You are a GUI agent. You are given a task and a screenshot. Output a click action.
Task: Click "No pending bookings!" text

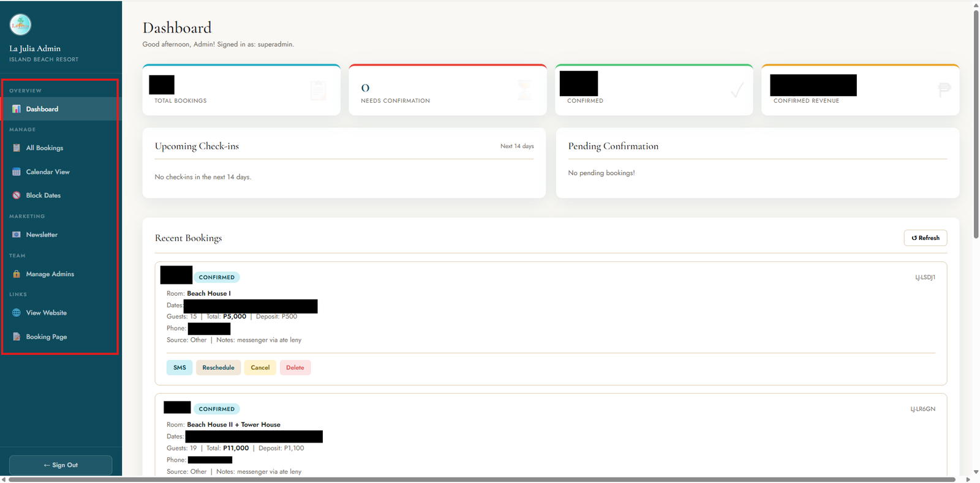601,173
